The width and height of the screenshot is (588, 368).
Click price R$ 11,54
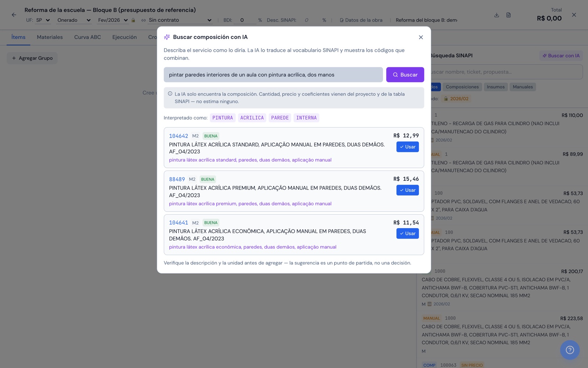pyautogui.click(x=406, y=222)
